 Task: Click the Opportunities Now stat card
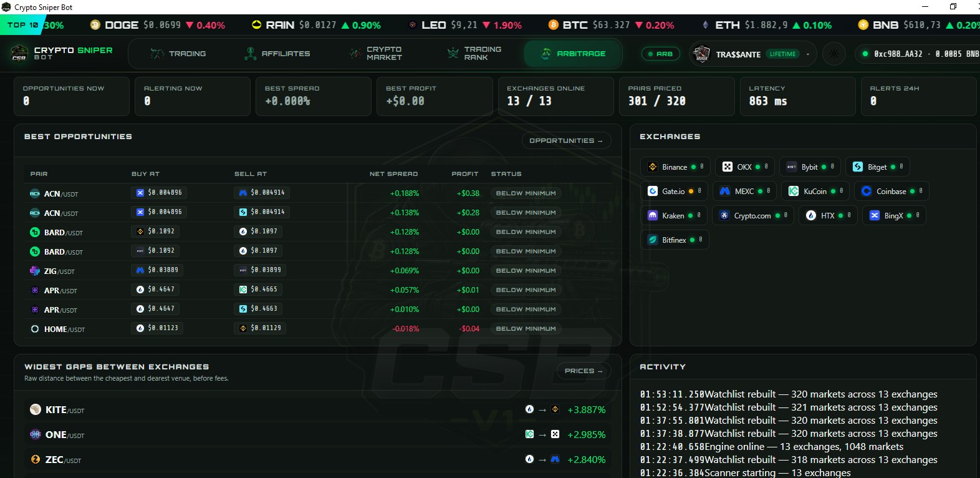pos(72,96)
